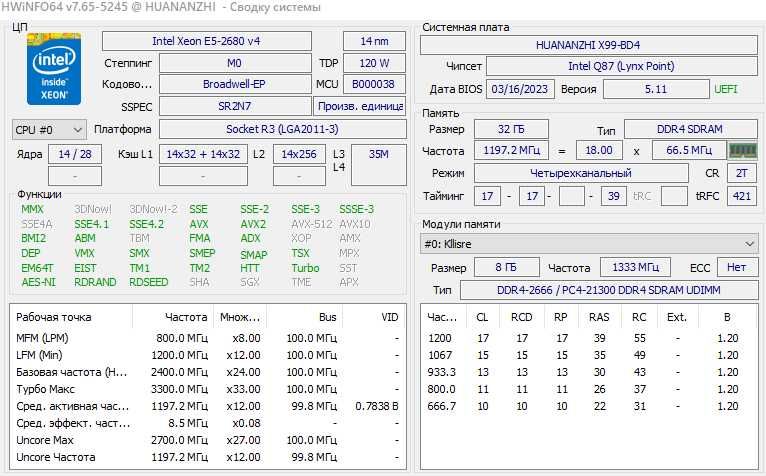The height and width of the screenshot is (476, 766).
Task: Open the CPU #0 selector dropdown
Action: click(49, 130)
